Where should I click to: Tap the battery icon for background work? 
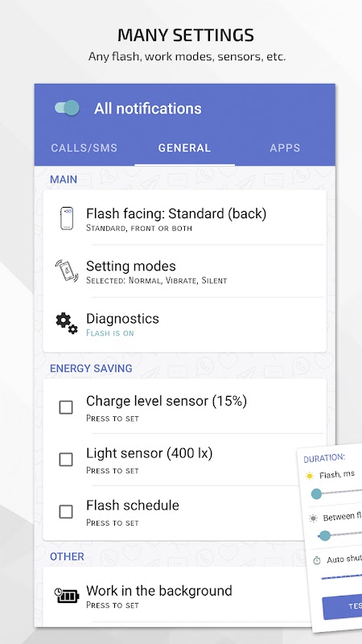coord(67,595)
